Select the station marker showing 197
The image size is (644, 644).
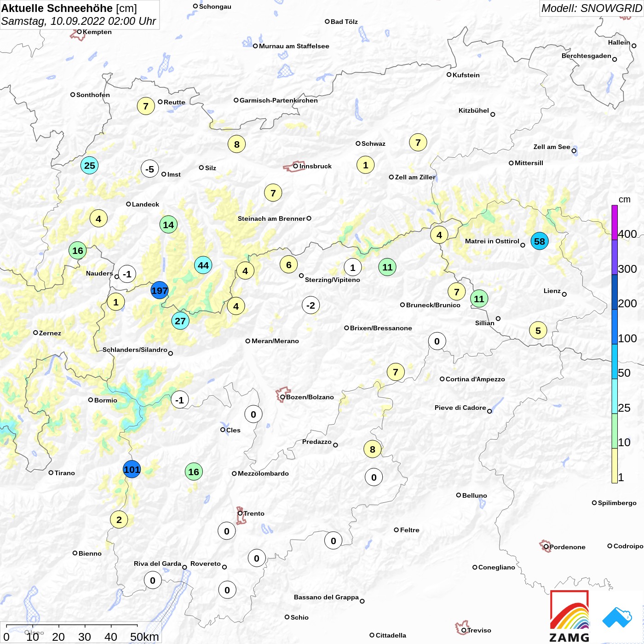click(x=160, y=291)
